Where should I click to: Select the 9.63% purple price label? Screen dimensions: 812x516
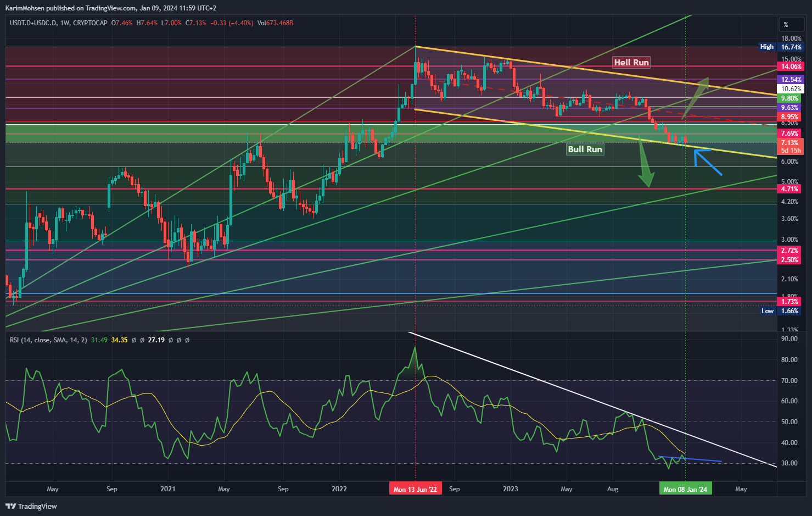[x=789, y=108]
